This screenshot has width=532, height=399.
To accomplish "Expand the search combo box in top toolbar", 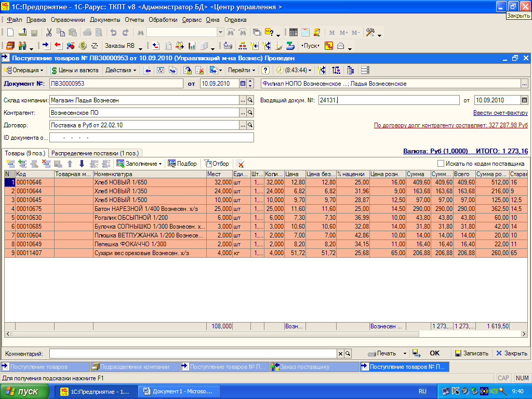I will pos(220,33).
